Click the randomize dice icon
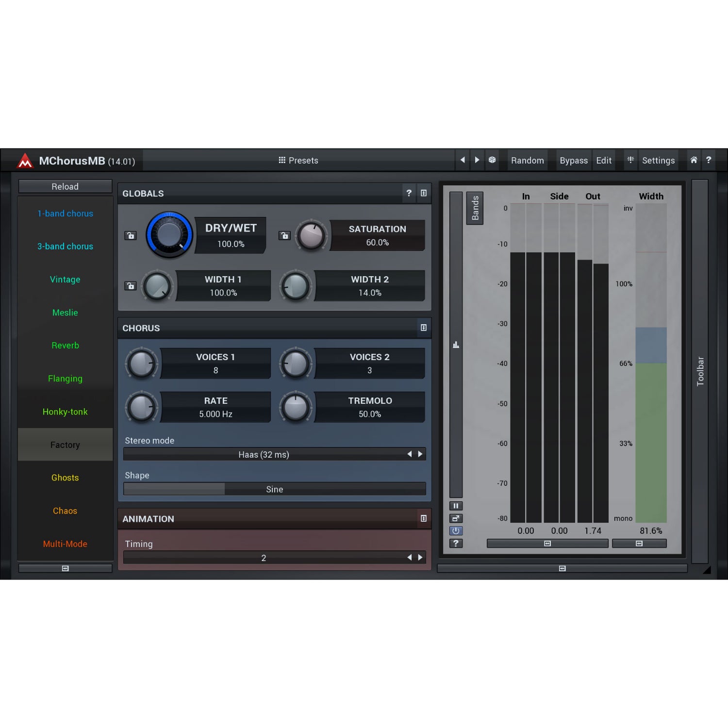 492,160
